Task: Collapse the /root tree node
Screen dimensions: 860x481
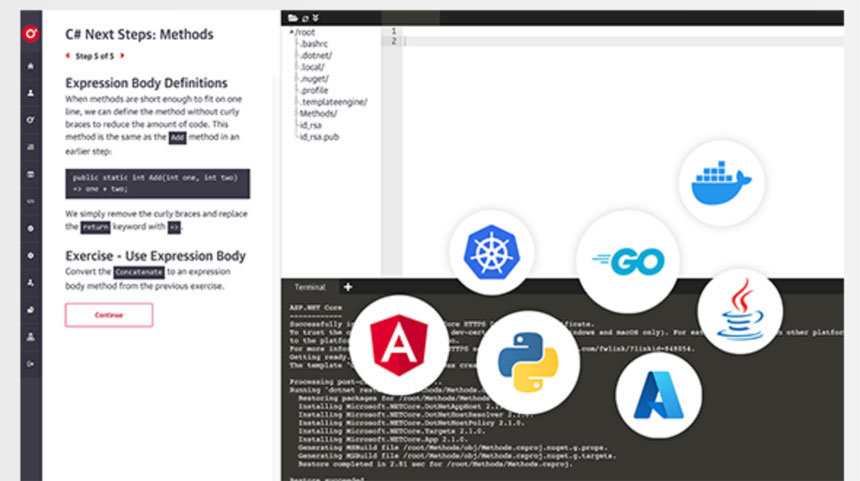Action: coord(291,33)
